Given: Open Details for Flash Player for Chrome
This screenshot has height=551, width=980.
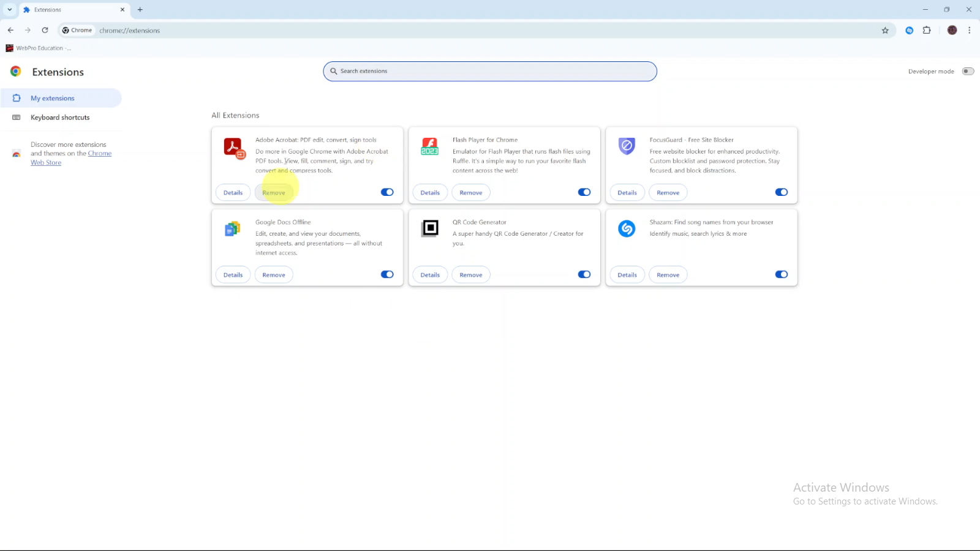Looking at the screenshot, I should pos(430,192).
